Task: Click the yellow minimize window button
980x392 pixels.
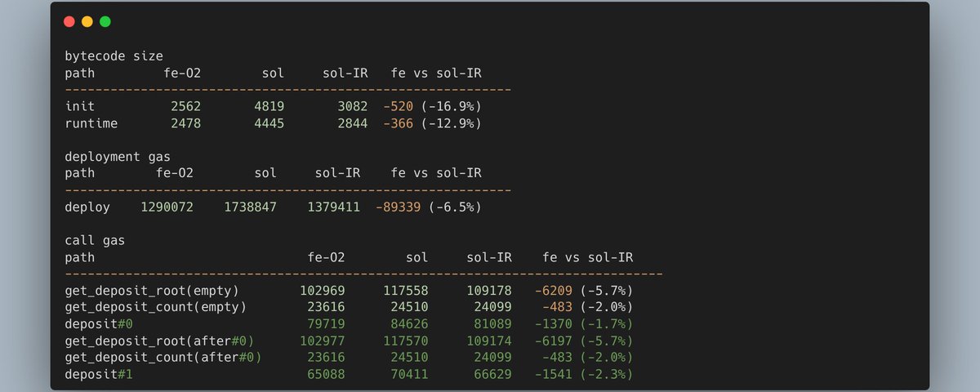Action: pyautogui.click(x=87, y=22)
